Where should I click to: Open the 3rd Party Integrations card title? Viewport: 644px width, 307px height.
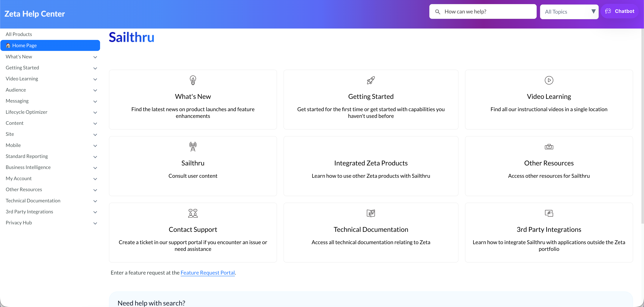coord(549,229)
